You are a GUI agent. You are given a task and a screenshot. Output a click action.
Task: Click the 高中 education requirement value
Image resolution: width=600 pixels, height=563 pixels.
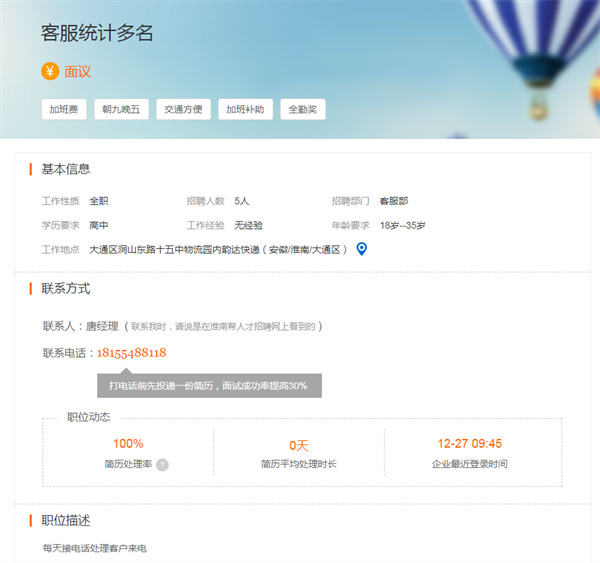point(99,225)
